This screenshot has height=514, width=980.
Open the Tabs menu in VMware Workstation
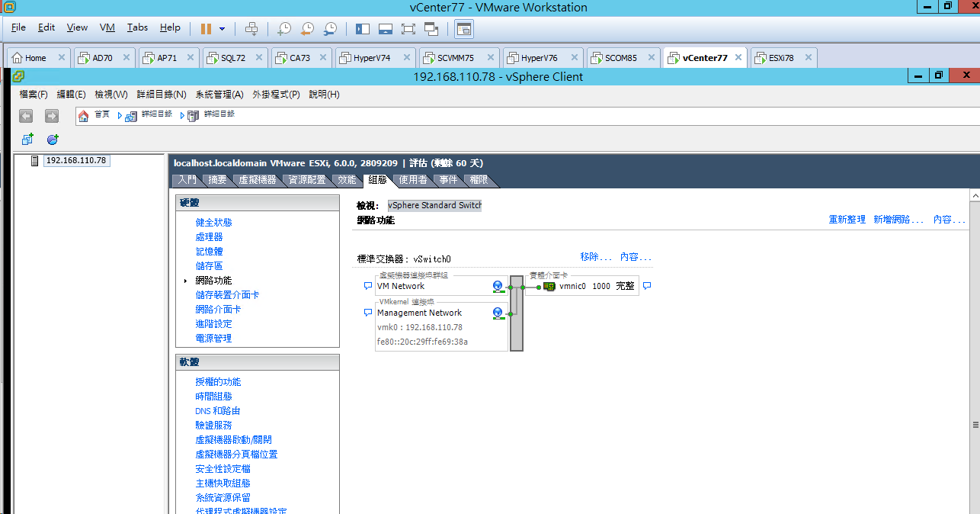[137, 27]
